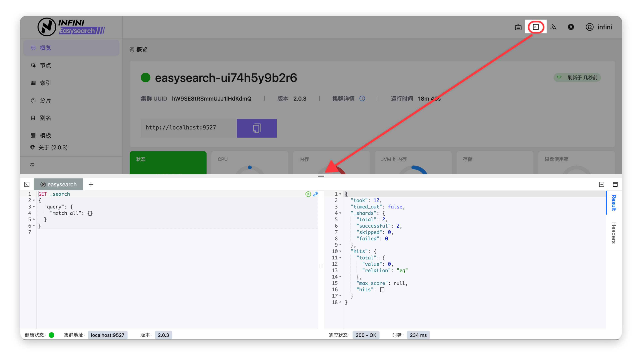Minimize the console panel
Image resolution: width=642 pixels, height=364 pixels.
pos(602,185)
